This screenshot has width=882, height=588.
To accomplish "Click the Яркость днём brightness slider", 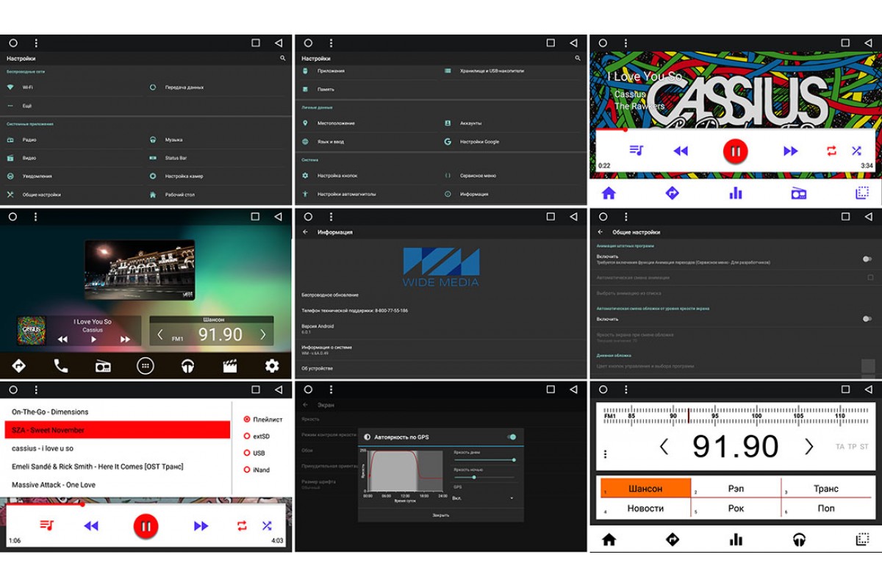I will (484, 460).
